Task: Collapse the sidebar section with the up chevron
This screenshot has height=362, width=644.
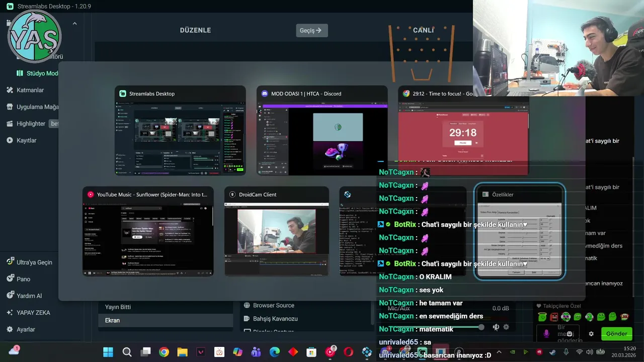Action: [x=74, y=23]
